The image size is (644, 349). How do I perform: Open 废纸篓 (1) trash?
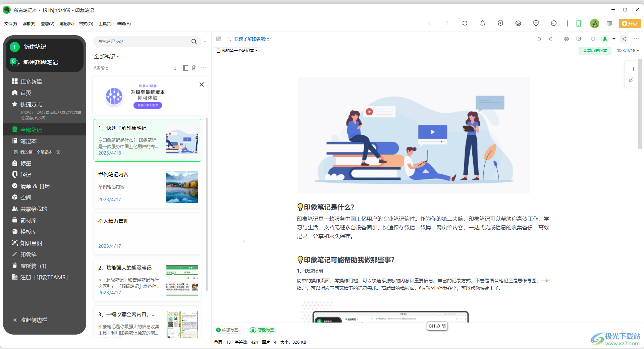(29, 266)
